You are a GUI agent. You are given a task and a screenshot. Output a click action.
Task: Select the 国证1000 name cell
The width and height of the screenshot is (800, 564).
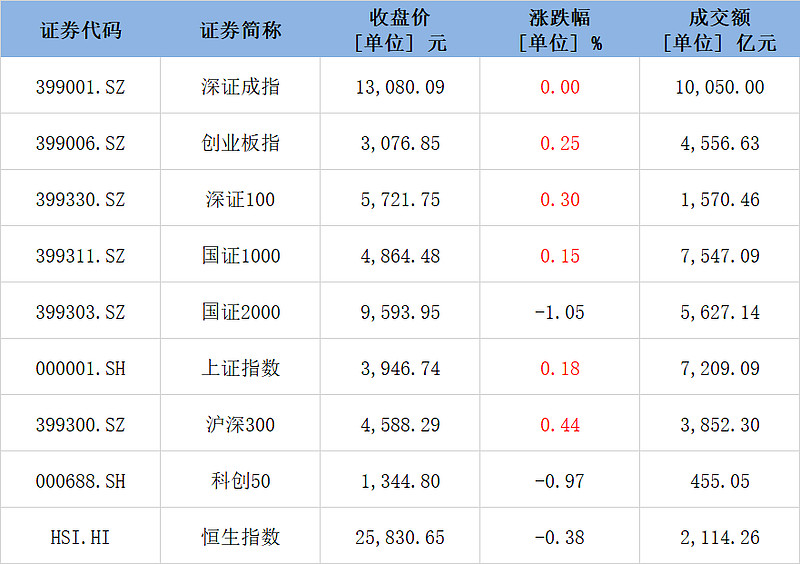(240, 256)
